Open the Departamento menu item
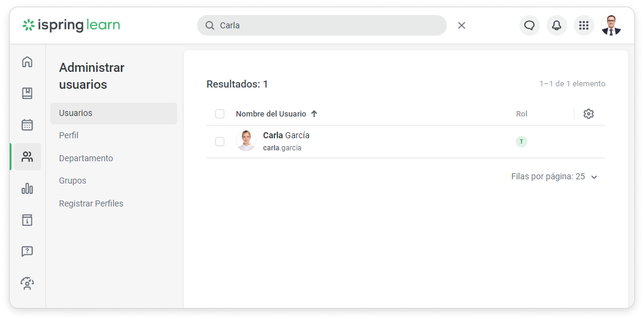Screen dimensions: 644x320 coord(86,158)
